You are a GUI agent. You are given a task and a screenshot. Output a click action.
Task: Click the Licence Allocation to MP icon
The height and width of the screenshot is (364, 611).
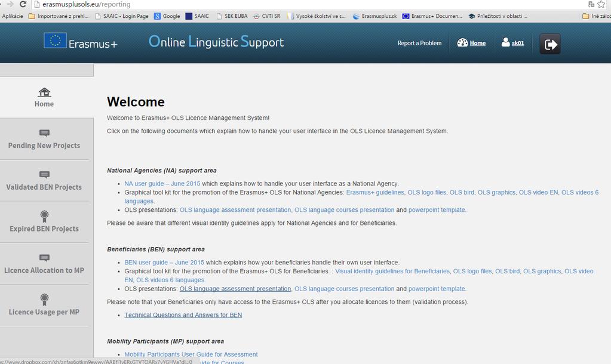coord(44,258)
